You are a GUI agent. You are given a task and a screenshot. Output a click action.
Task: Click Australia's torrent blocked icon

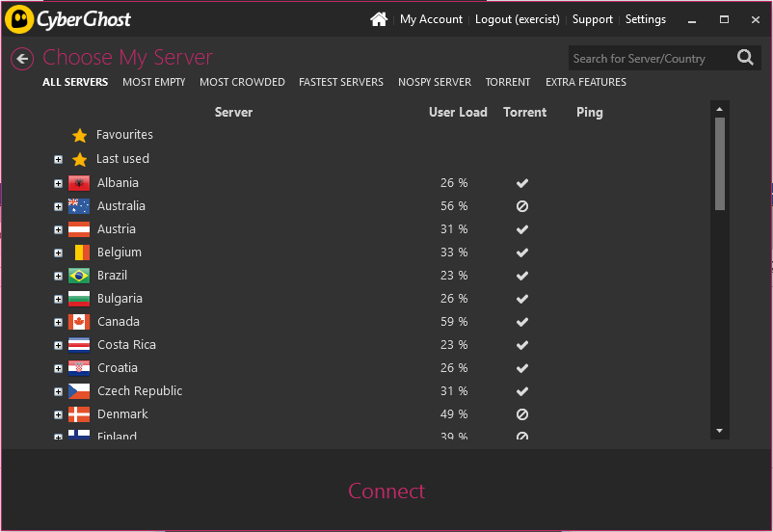522,206
